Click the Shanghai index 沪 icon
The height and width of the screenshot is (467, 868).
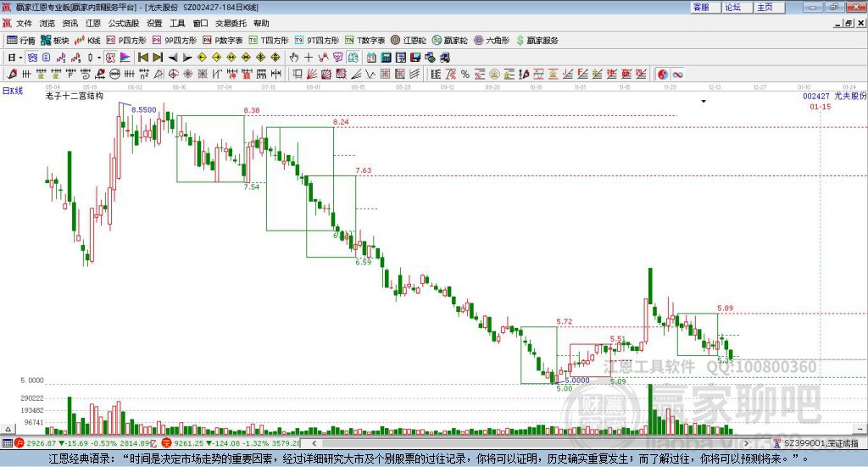pyautogui.click(x=19, y=443)
